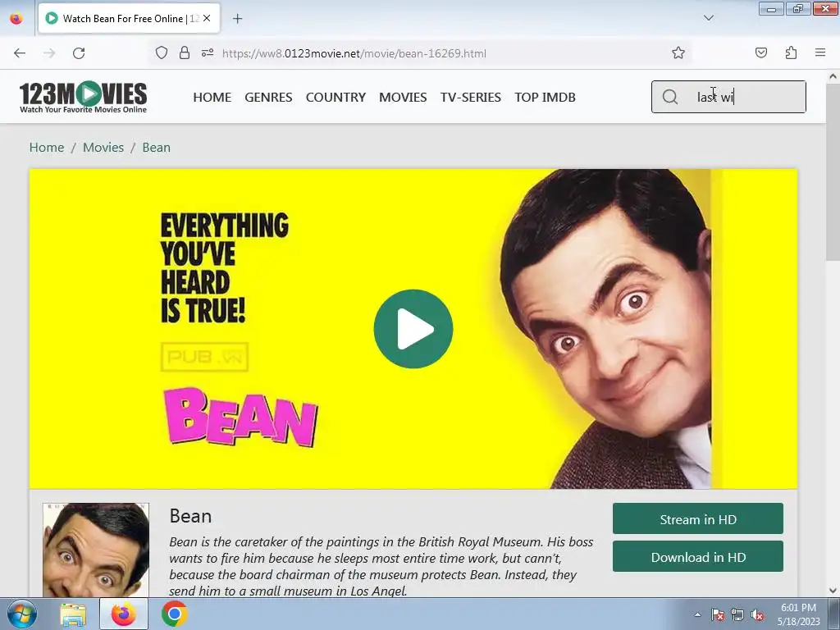Click the Firefox taskbar icon
Image resolution: width=840 pixels, height=630 pixels.
pos(124,614)
